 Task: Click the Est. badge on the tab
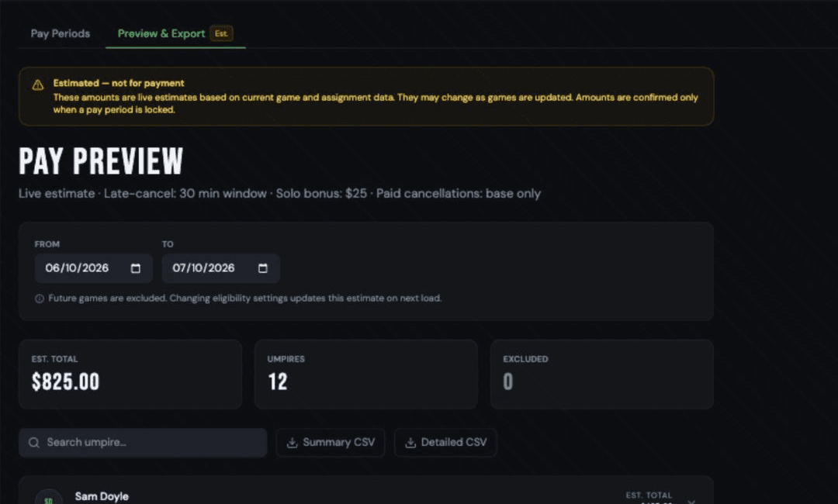coord(221,33)
